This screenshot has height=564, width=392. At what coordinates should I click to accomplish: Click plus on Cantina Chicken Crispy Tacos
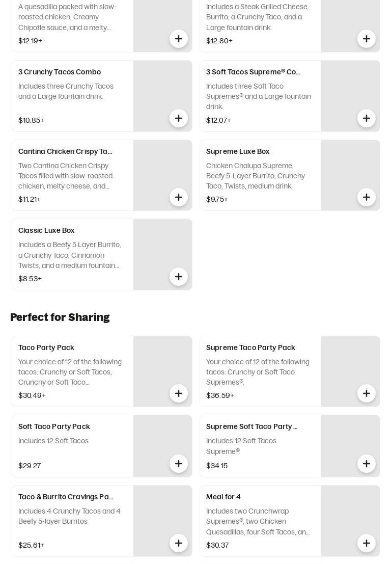[179, 197]
